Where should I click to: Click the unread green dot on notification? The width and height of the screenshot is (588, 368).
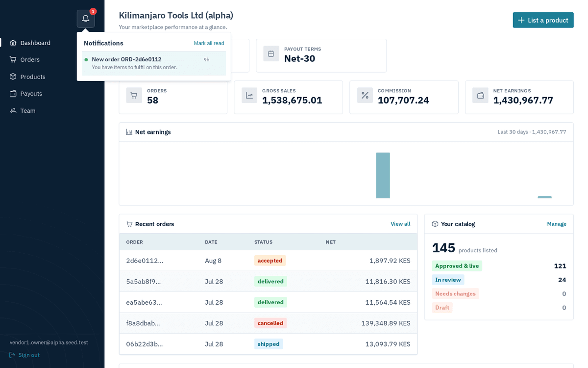[86, 60]
